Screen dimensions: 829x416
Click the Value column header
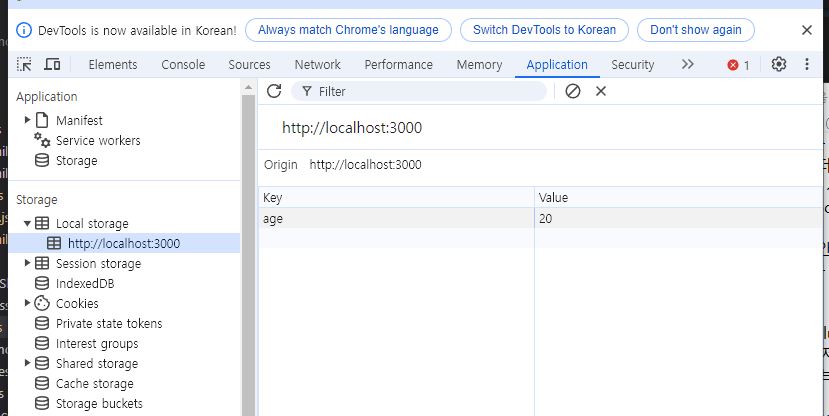678,198
